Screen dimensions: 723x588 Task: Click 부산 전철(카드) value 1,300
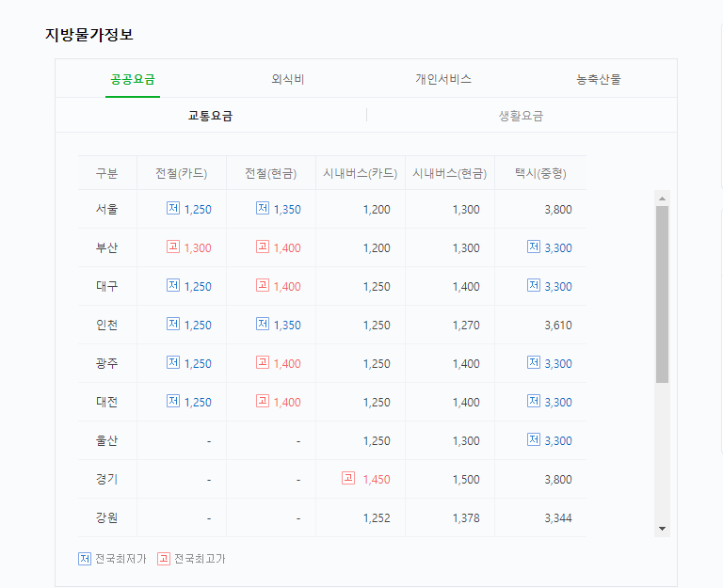pos(198,248)
